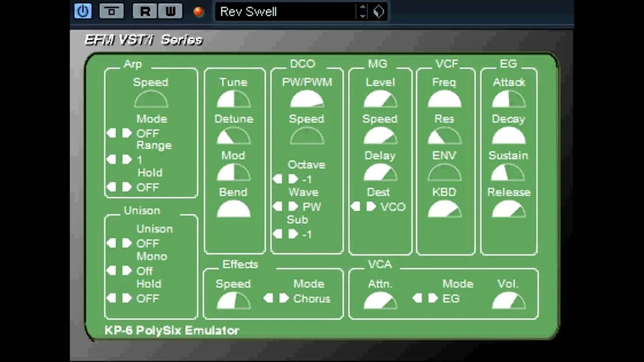Select previous Effects Mode with left arrow
This screenshot has width=644, height=362.
(269, 298)
